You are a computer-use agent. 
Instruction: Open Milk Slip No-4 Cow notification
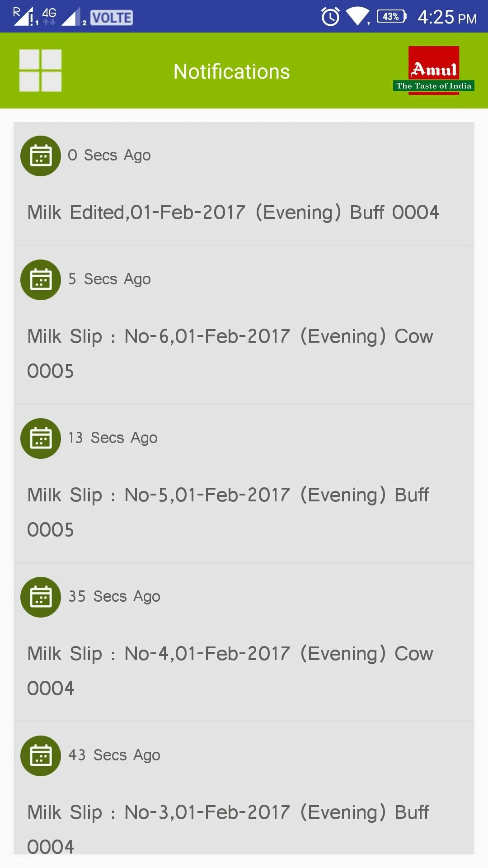pos(244,642)
